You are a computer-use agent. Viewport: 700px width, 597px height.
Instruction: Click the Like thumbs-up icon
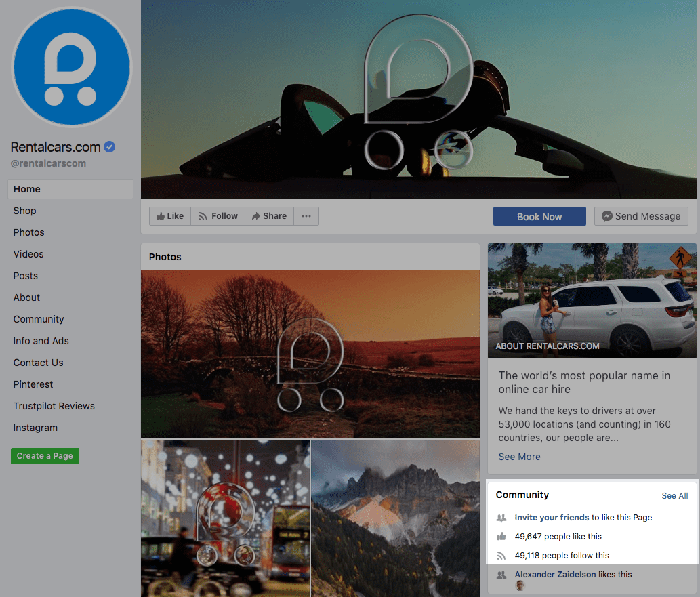[x=161, y=215]
